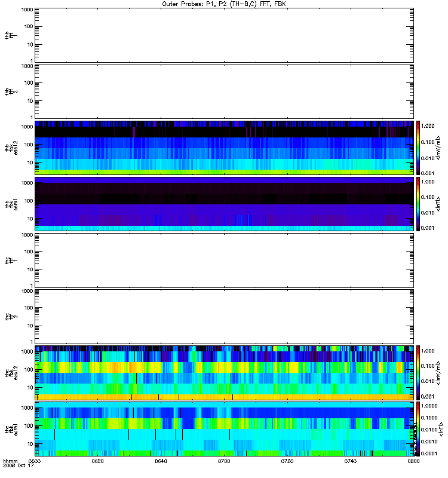Image resolution: width=448 pixels, height=478 pixels.
Task: Click the thc edc12 mV/m color bar
Action: pyautogui.click(x=418, y=373)
